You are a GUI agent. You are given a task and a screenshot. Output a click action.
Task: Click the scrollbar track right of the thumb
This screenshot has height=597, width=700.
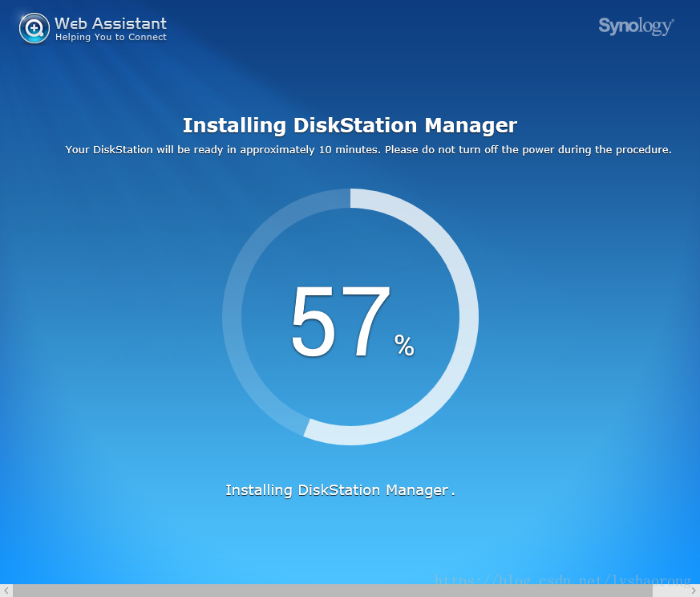point(670,591)
